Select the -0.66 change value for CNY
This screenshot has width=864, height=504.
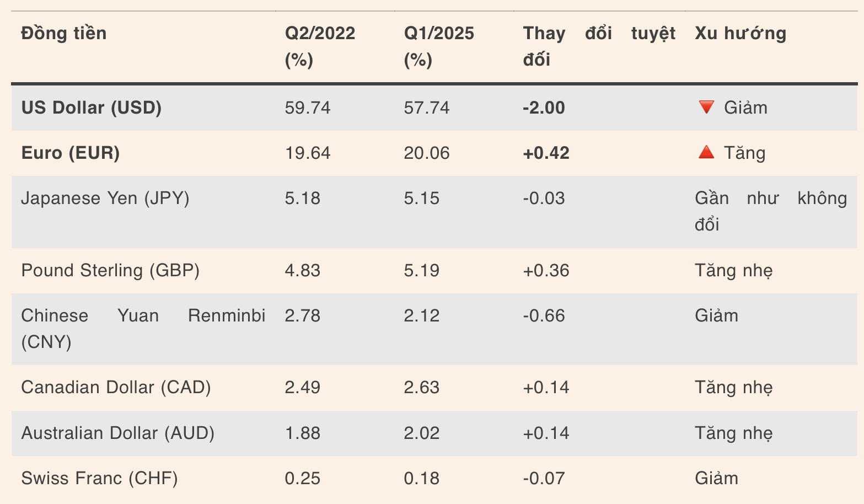click(544, 315)
